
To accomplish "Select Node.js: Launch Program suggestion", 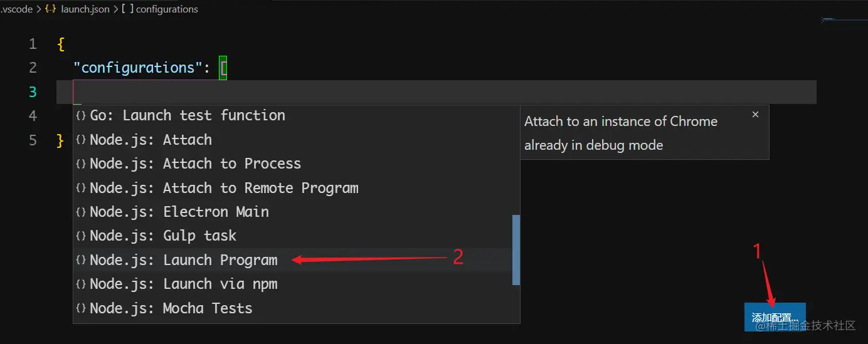I will pos(183,260).
